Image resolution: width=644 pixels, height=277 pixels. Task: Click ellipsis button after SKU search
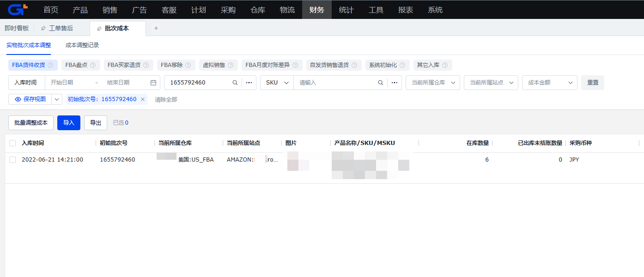pyautogui.click(x=395, y=83)
